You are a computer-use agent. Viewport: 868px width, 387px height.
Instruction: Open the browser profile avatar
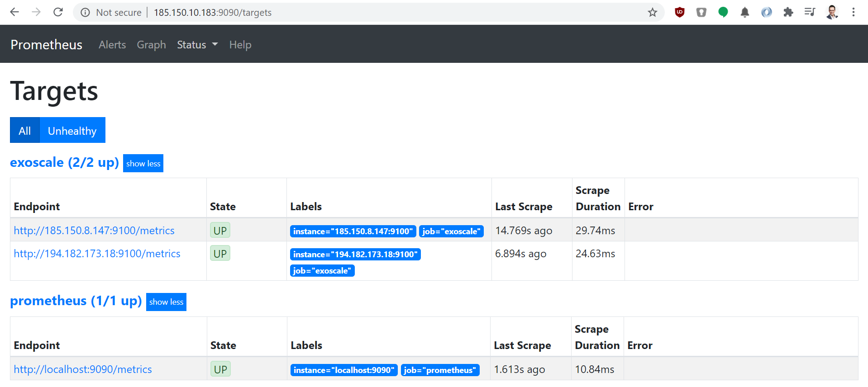coord(832,12)
